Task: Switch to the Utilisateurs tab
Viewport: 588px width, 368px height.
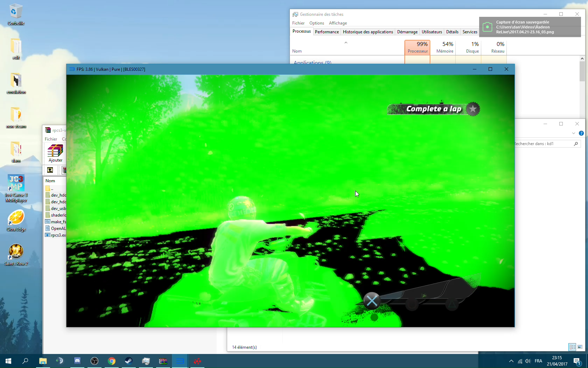Action: [432, 32]
